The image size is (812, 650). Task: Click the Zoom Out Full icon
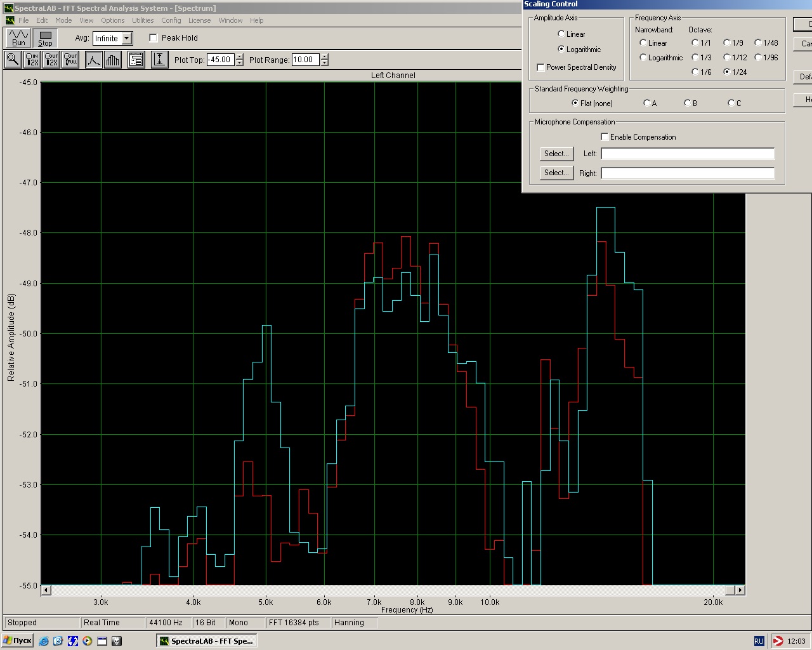point(70,60)
